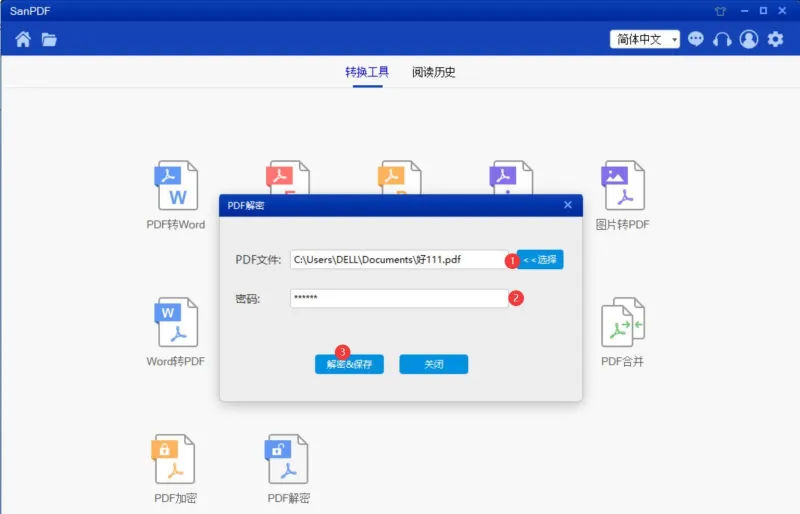Open the 简体中文 language dropdown

(x=645, y=39)
